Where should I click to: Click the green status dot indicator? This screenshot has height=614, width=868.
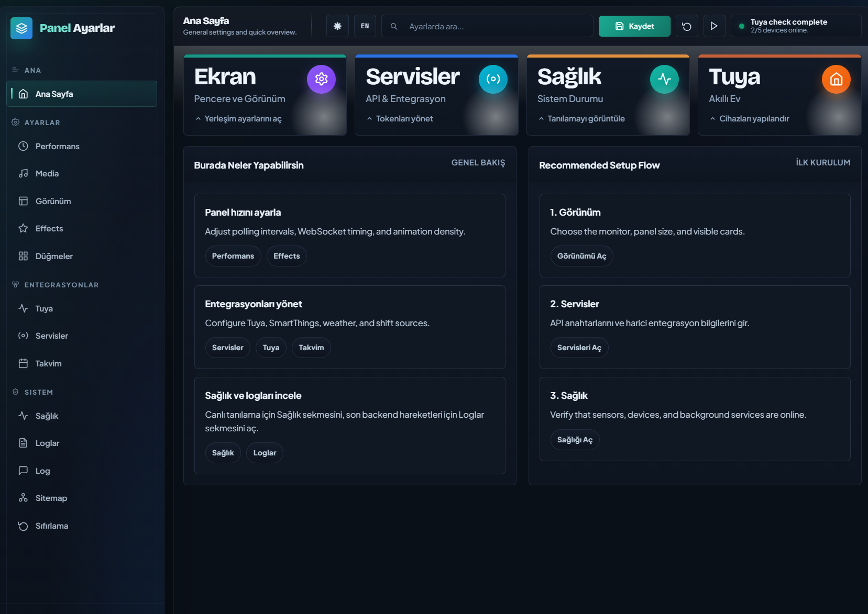741,26
